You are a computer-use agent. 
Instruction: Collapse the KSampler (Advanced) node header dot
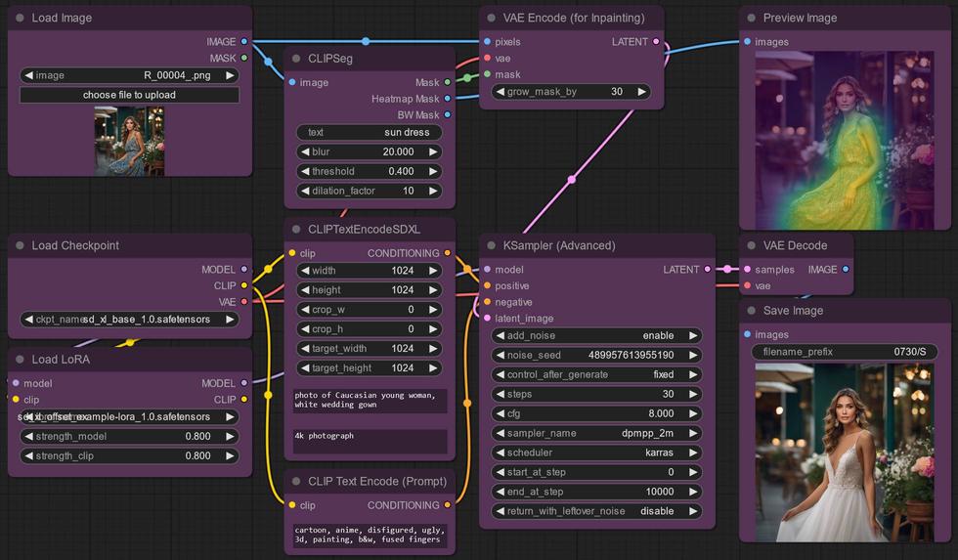coord(491,245)
